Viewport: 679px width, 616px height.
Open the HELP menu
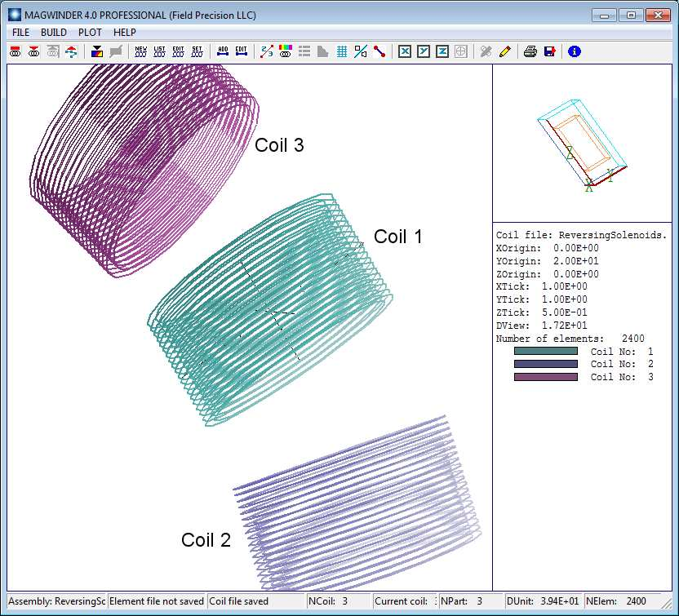click(125, 32)
